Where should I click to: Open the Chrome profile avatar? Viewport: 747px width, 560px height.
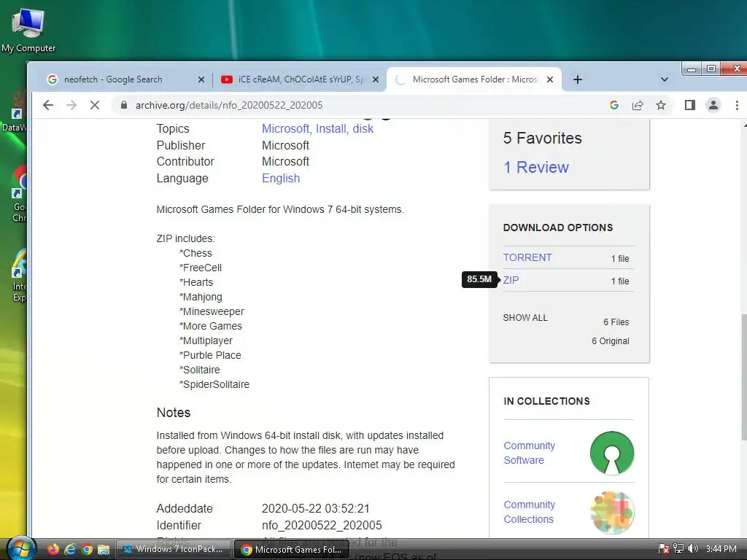[713, 105]
